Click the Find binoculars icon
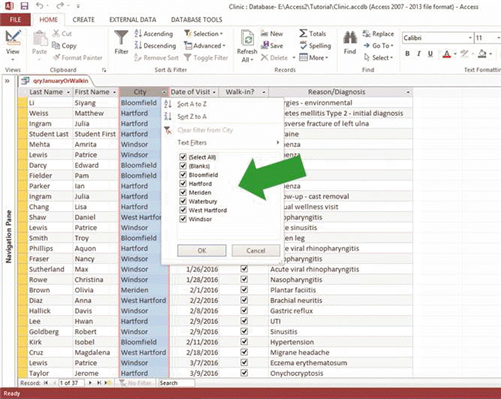This screenshot has height=399, width=501. click(x=350, y=38)
